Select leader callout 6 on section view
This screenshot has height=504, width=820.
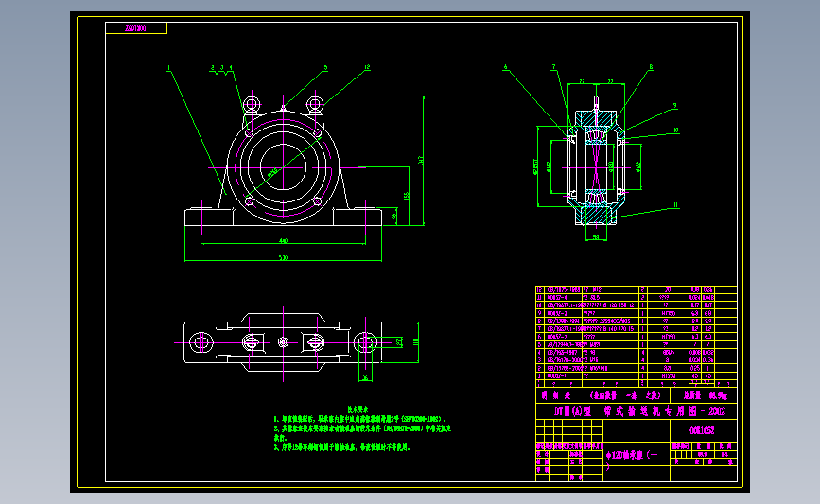505,67
